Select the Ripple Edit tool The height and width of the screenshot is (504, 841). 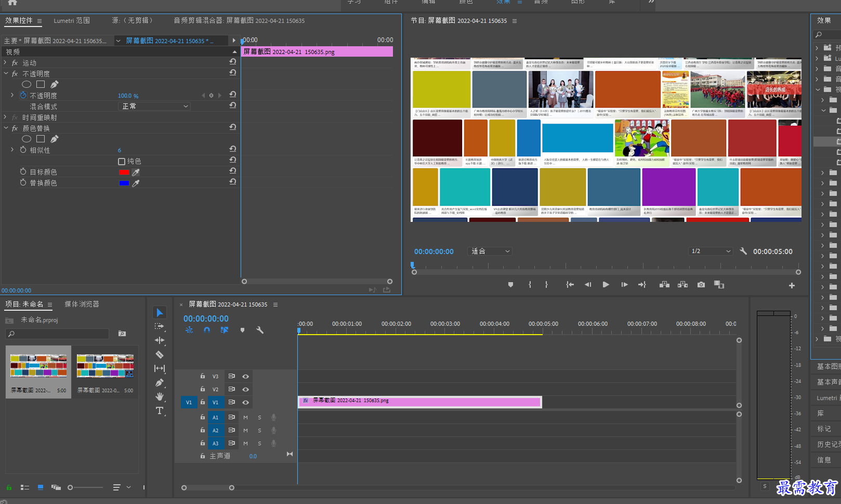point(160,340)
